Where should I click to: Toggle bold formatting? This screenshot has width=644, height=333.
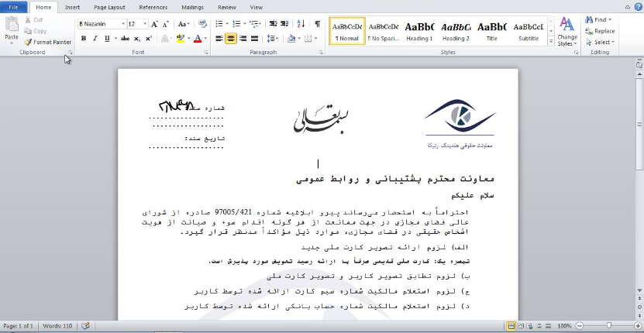click(x=84, y=39)
